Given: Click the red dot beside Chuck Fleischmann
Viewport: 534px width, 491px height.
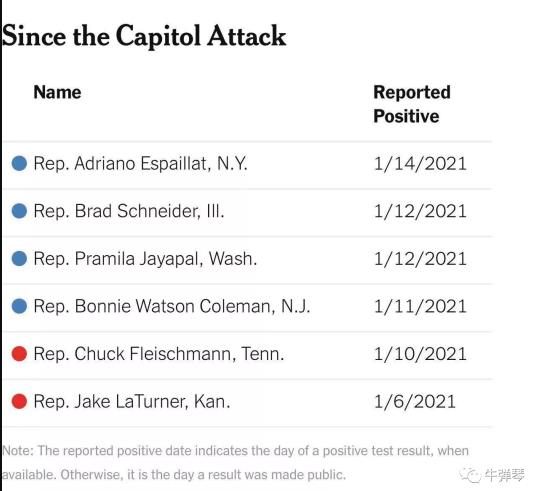Looking at the screenshot, I should tap(19, 353).
